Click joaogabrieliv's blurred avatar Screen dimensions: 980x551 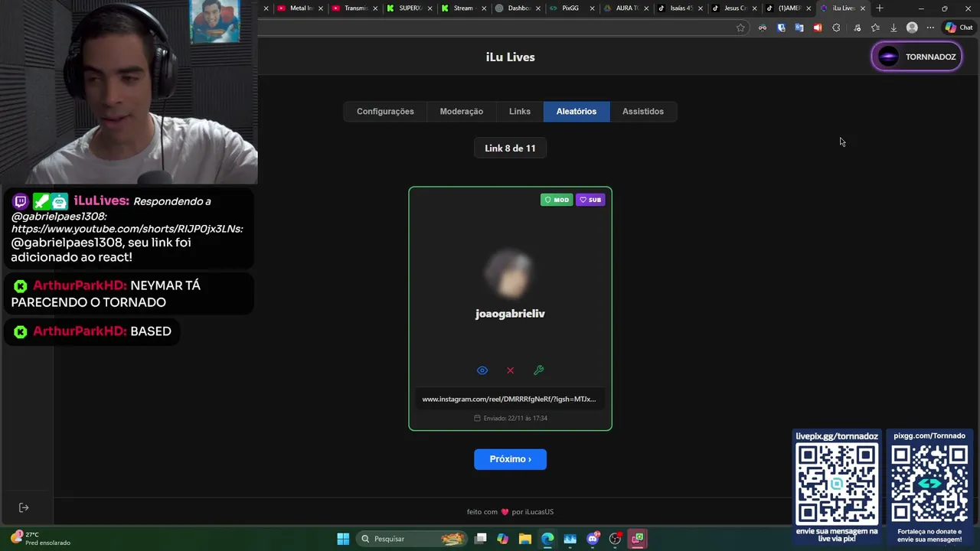point(510,274)
